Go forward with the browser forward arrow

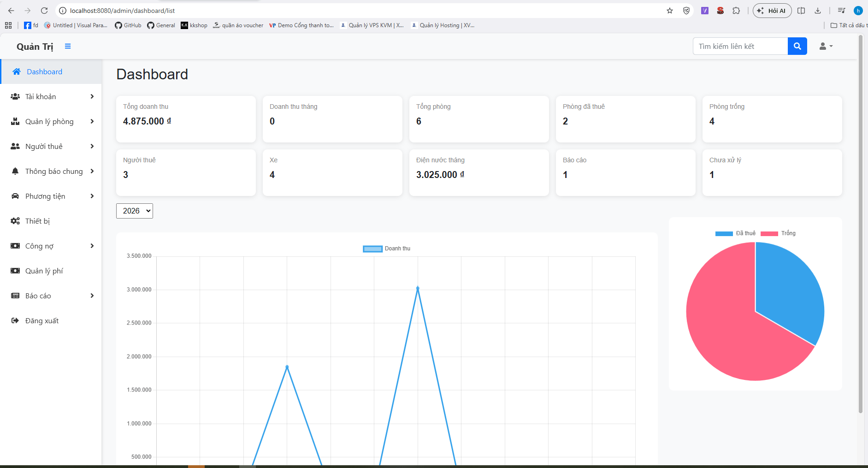tap(28, 11)
